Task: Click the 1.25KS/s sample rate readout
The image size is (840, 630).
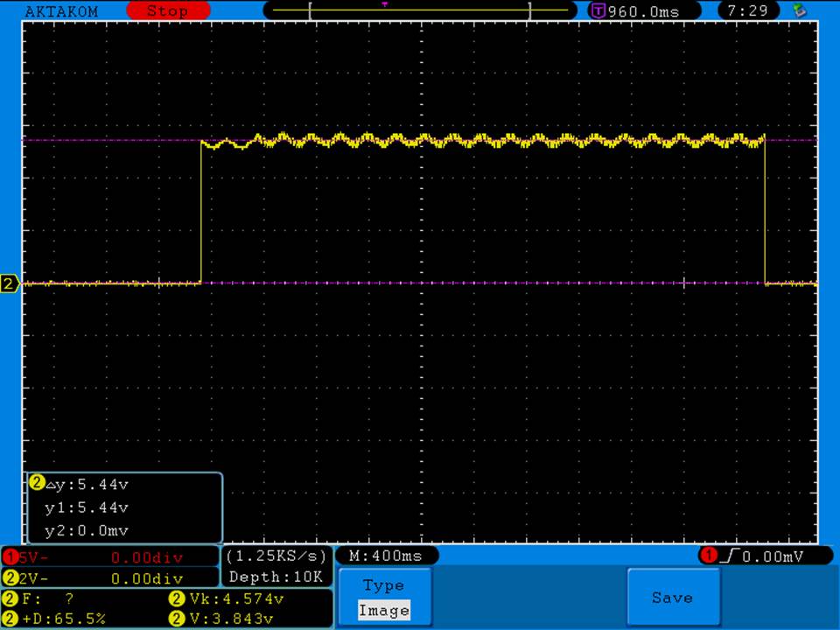Action: (276, 556)
